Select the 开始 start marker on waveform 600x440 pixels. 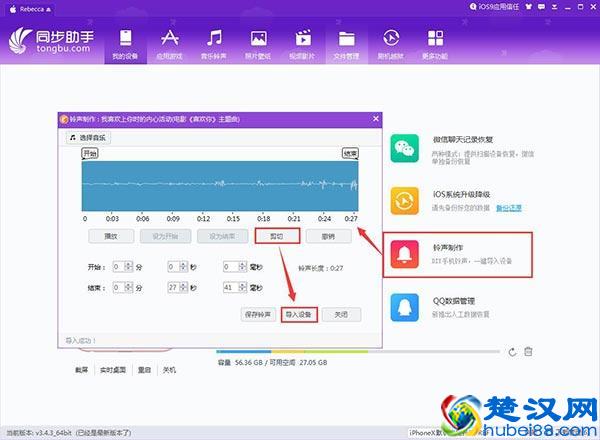pyautogui.click(x=90, y=153)
